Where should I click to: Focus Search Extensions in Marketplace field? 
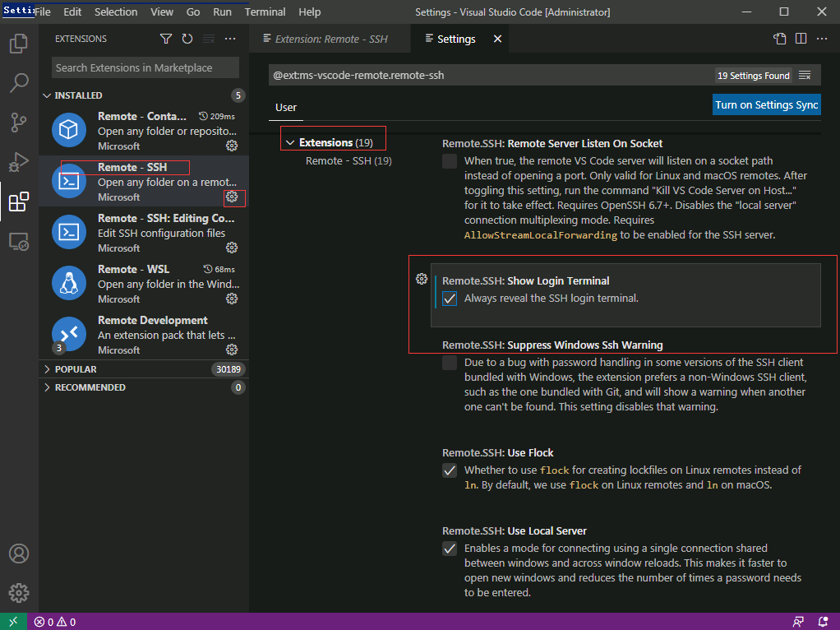pos(145,67)
